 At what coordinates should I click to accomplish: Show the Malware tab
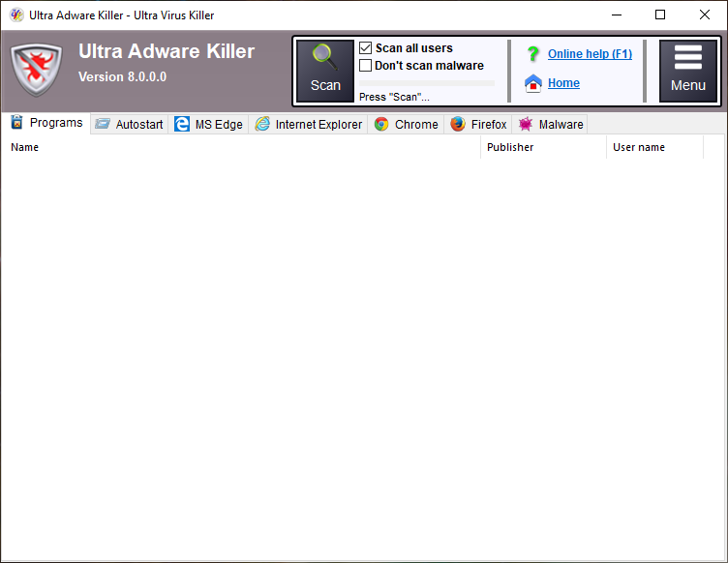[x=550, y=124]
